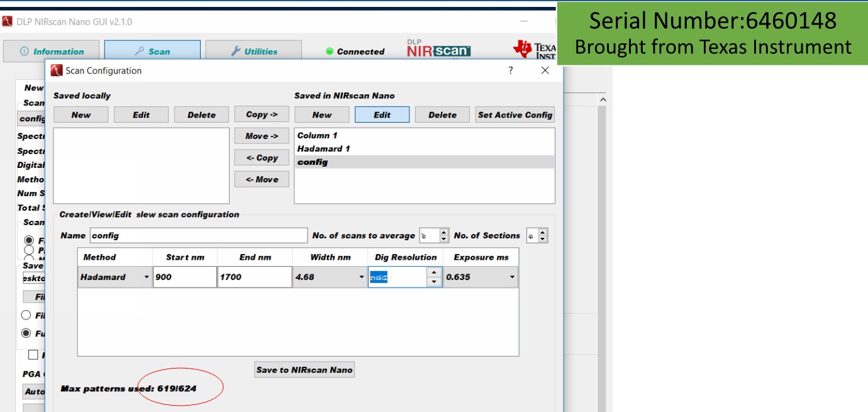The image size is (868, 412).
Task: Increase No. of scans to average
Action: tap(444, 232)
